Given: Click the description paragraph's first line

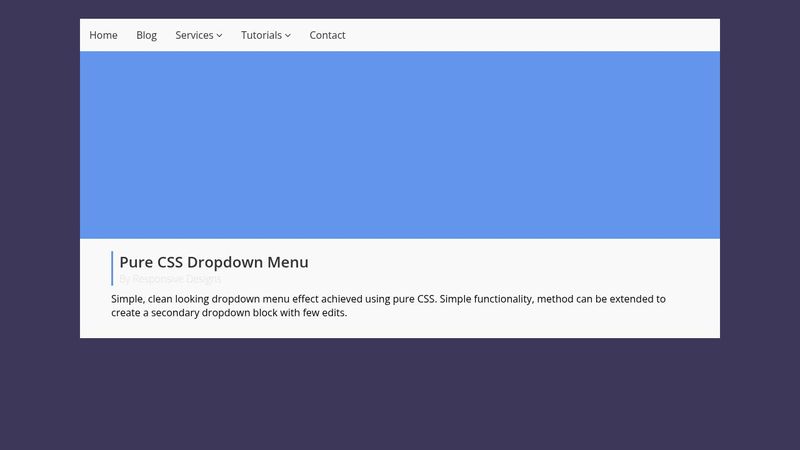Looking at the screenshot, I should click(x=388, y=299).
